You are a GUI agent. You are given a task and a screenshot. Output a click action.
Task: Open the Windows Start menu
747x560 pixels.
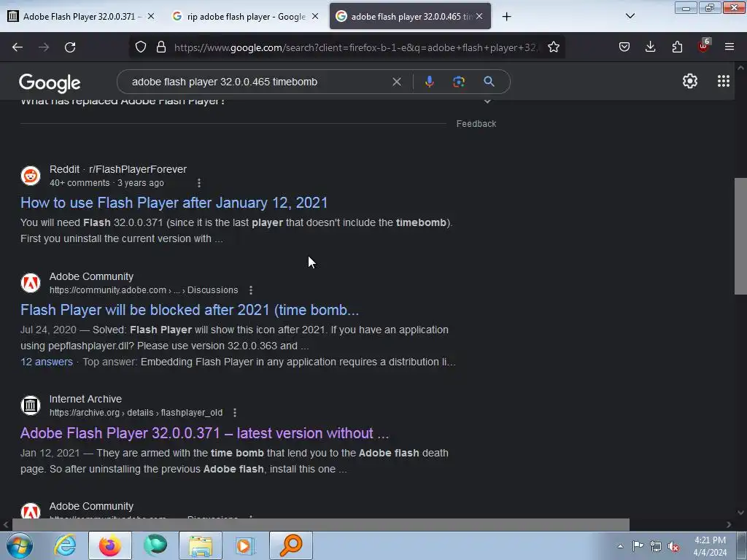pos(20,545)
